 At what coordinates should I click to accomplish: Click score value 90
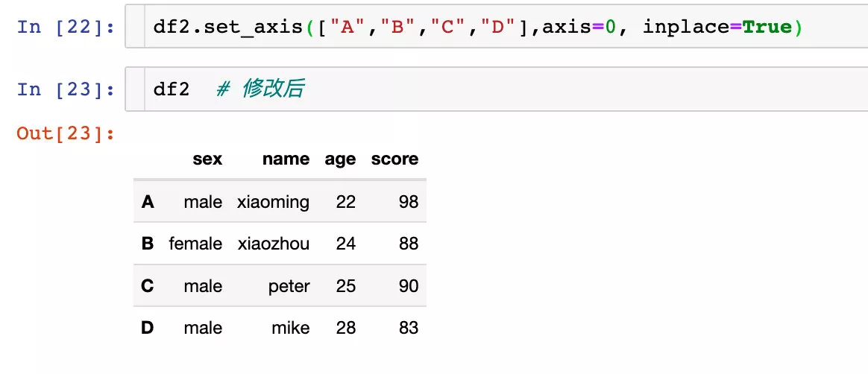[x=409, y=286]
